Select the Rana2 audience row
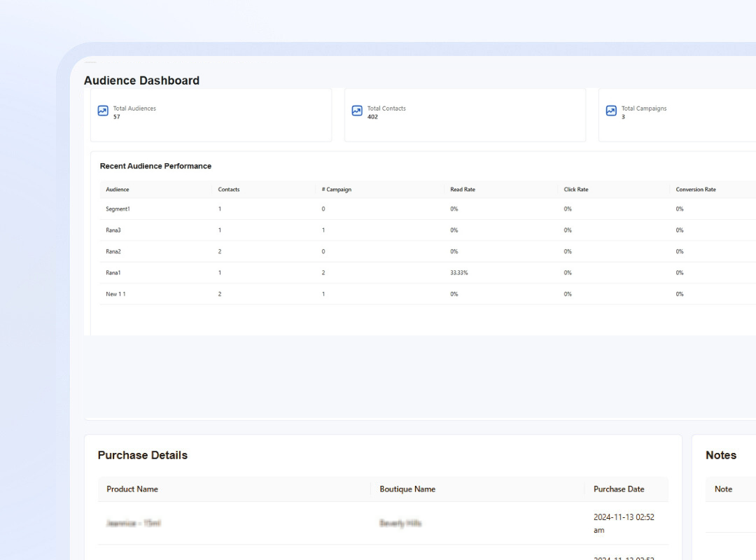756x560 pixels. 428,251
